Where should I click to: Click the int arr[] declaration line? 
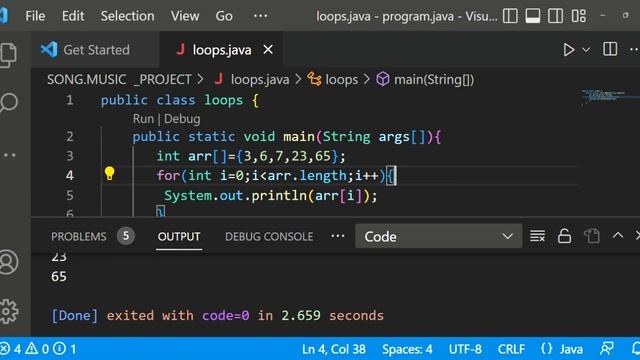[x=251, y=156]
